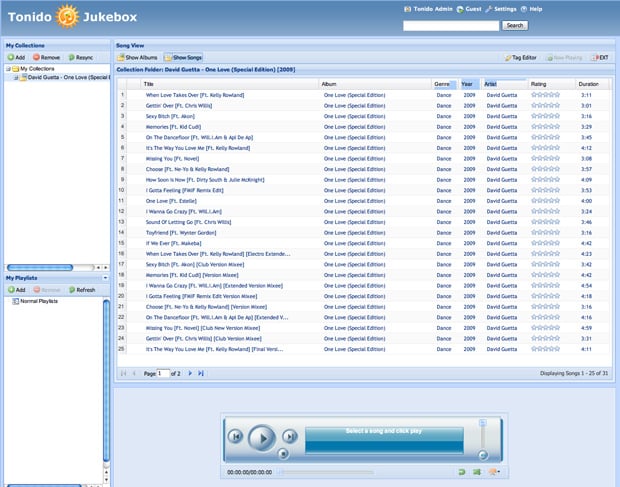Click the song seek progress bar
620x487 pixels.
click(x=326, y=472)
